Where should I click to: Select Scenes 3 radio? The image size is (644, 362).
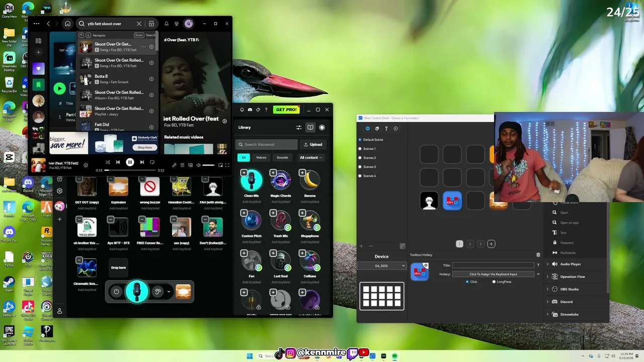pos(360,167)
